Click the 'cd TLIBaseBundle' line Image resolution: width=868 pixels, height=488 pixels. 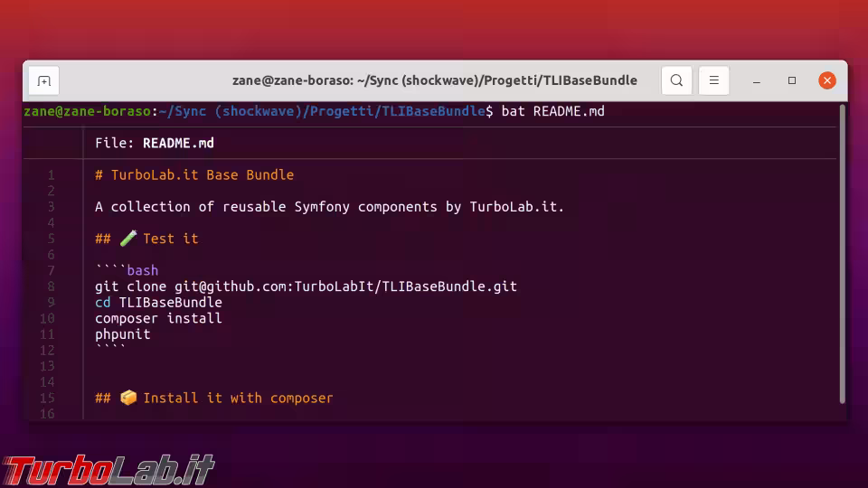[x=158, y=302]
